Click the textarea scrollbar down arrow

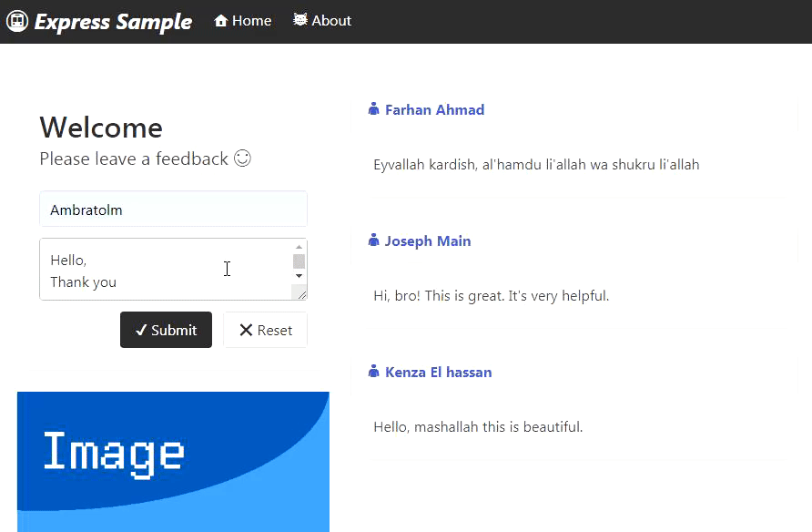pos(299,276)
